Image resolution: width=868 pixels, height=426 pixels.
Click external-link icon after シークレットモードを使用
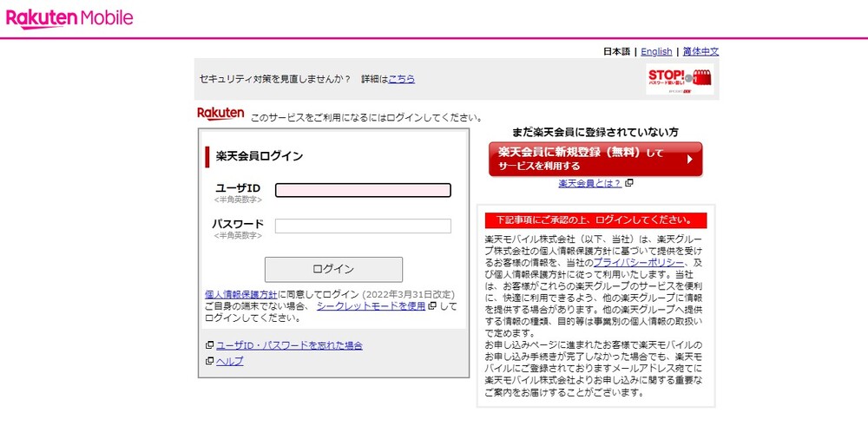click(432, 306)
